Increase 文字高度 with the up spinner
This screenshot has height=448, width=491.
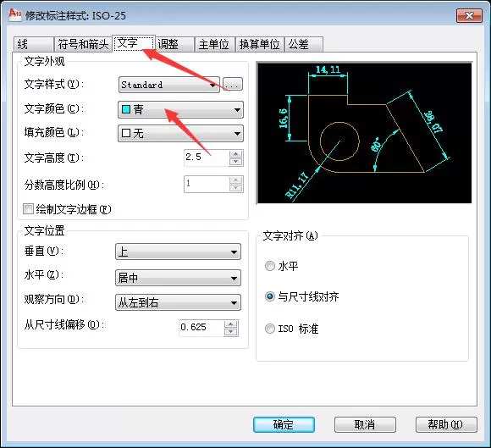click(236, 154)
